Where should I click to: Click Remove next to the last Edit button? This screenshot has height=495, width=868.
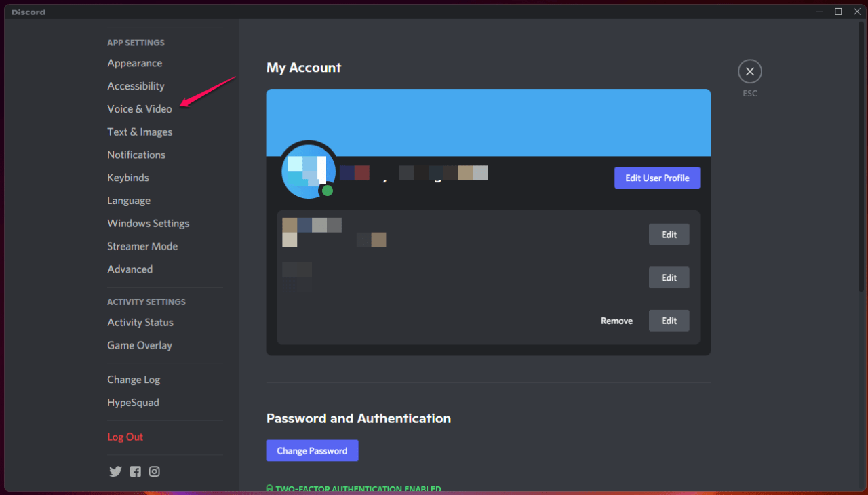pos(616,321)
